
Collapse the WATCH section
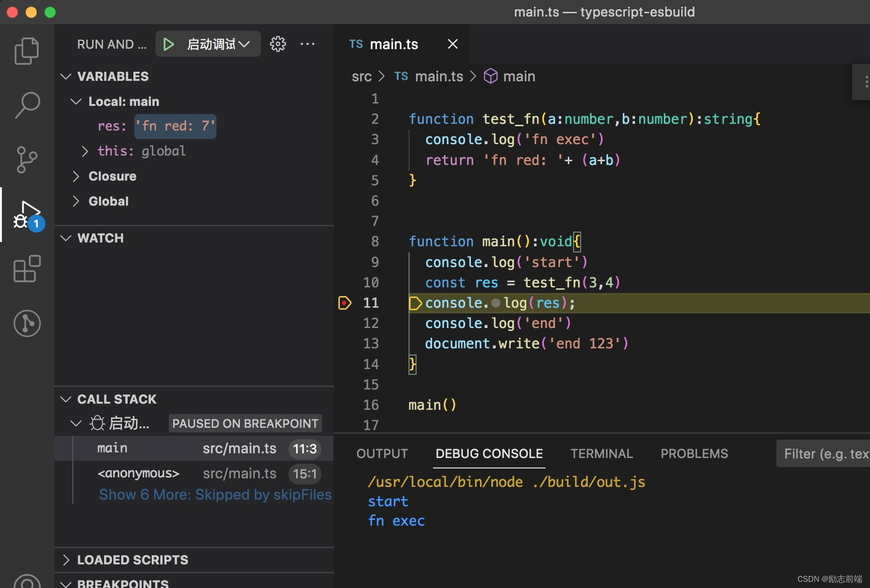tap(66, 238)
